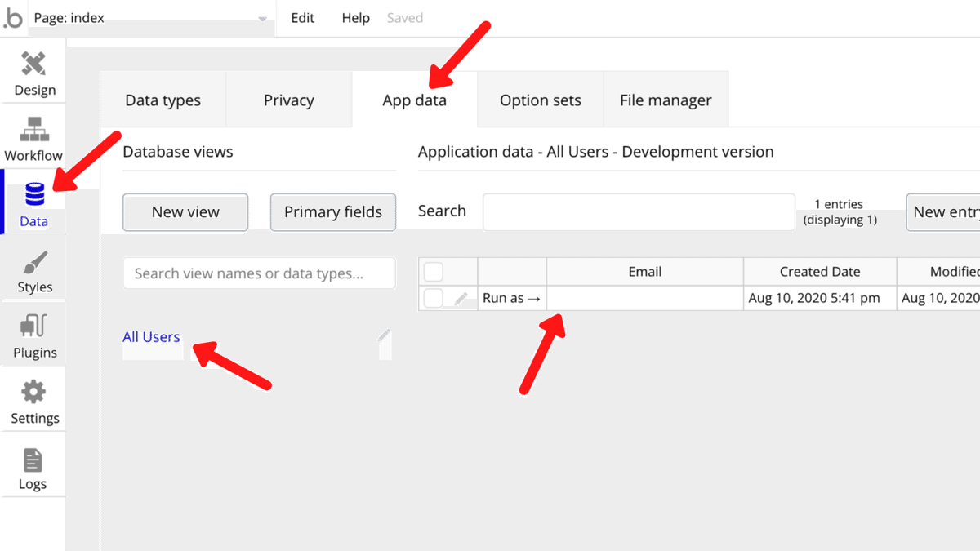The width and height of the screenshot is (980, 551).
Task: Click the Primary fields button
Action: pyautogui.click(x=333, y=212)
